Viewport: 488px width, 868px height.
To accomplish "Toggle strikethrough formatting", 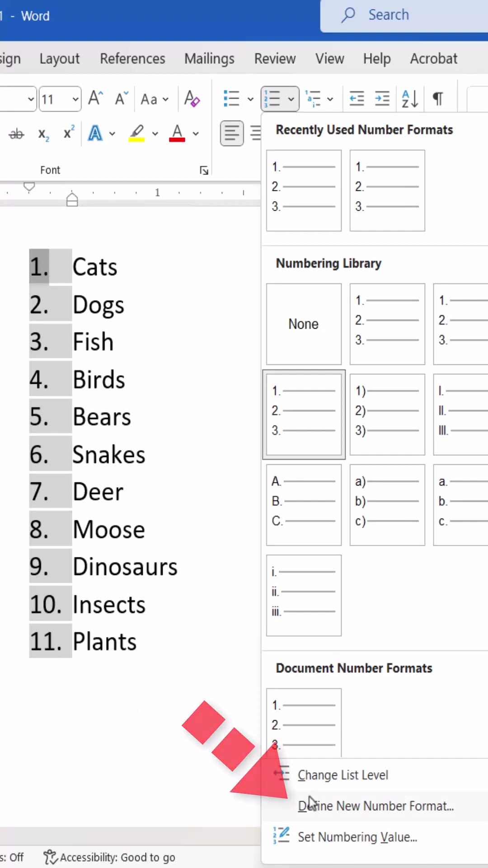I will tap(17, 134).
